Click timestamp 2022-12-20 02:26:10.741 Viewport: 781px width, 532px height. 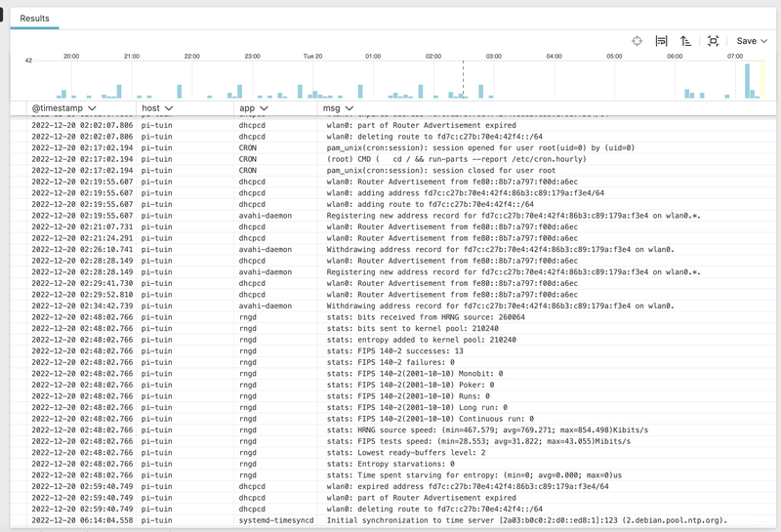(x=82, y=250)
